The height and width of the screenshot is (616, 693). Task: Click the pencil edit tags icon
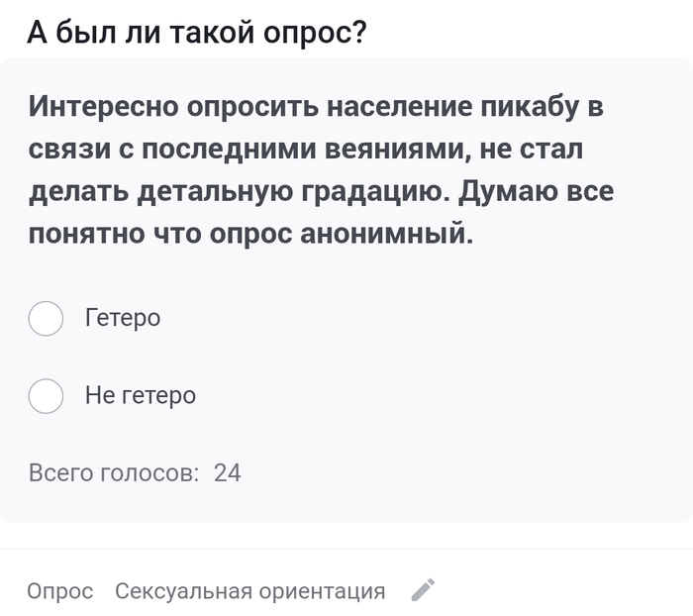(x=423, y=591)
